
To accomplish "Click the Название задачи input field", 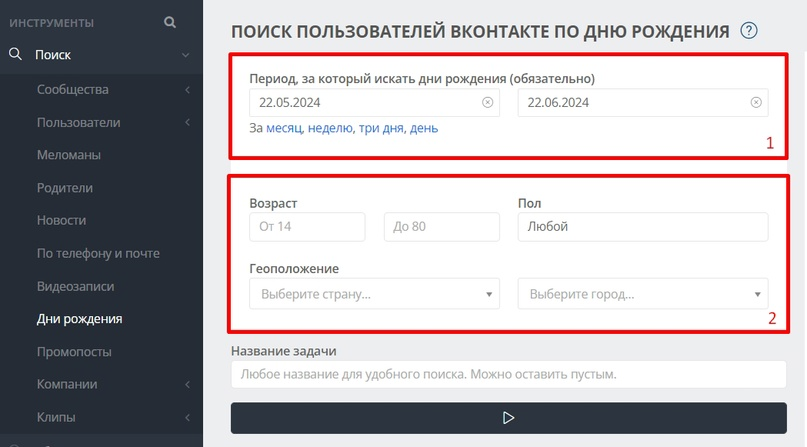I will point(508,374).
